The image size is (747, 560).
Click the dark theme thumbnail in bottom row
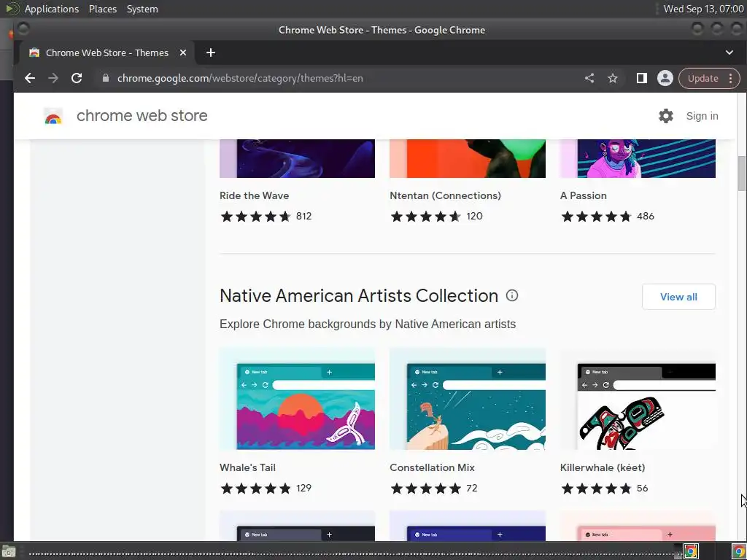pos(298,526)
